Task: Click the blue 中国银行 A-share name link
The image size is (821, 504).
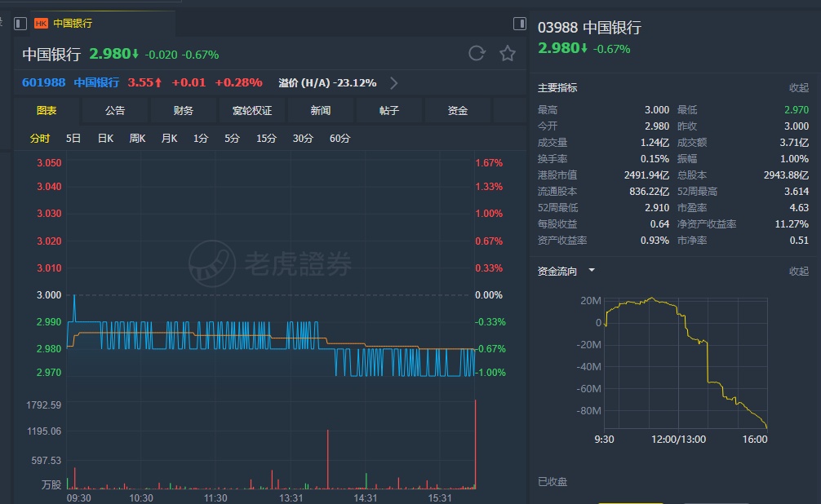Action: pos(96,82)
